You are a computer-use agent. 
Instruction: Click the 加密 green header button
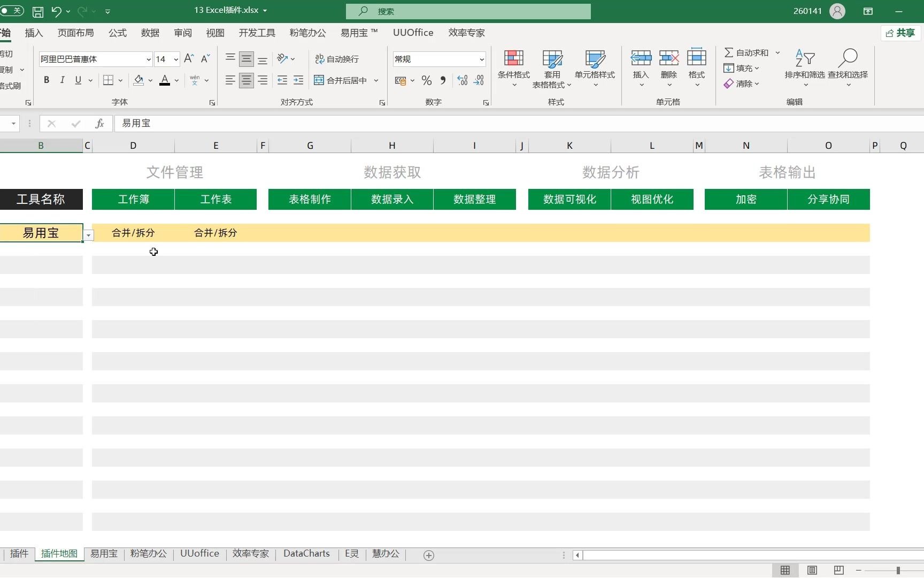click(746, 199)
